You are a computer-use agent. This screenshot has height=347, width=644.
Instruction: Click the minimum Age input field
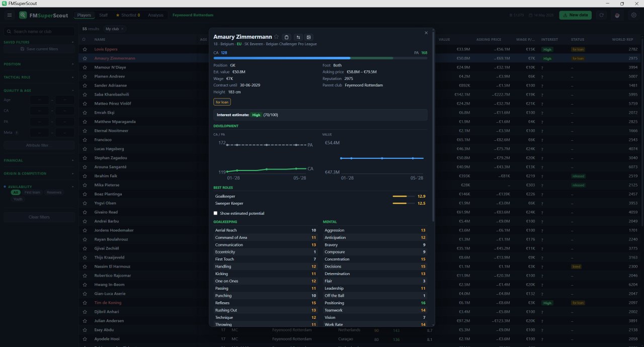pyautogui.click(x=40, y=100)
